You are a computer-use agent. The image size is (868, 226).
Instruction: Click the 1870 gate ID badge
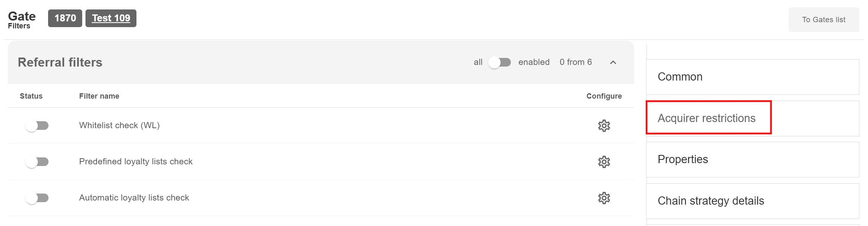(x=65, y=18)
